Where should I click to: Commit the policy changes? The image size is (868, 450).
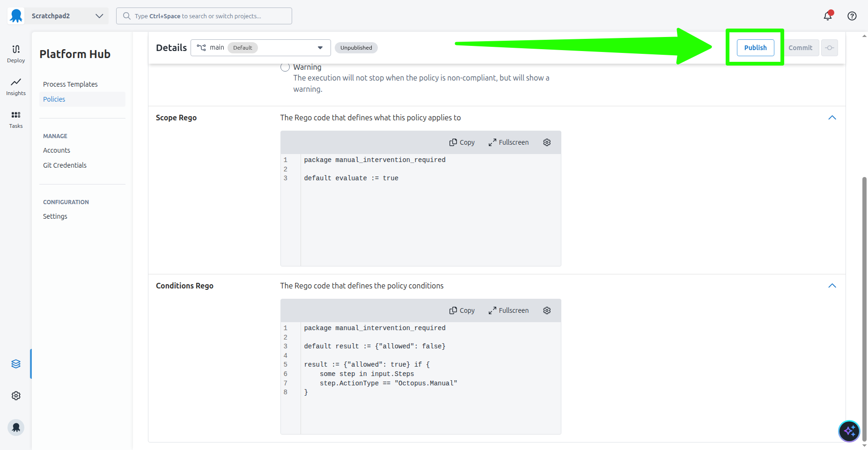coord(801,47)
